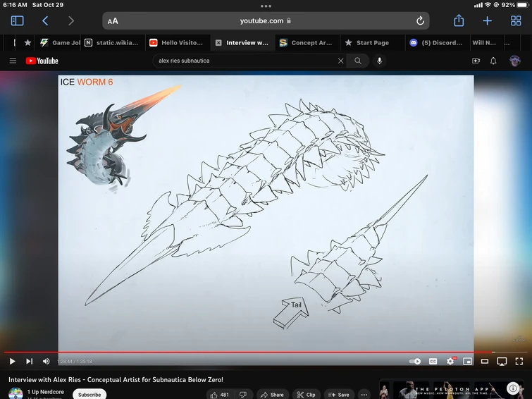Click the Clip button

pos(306,395)
